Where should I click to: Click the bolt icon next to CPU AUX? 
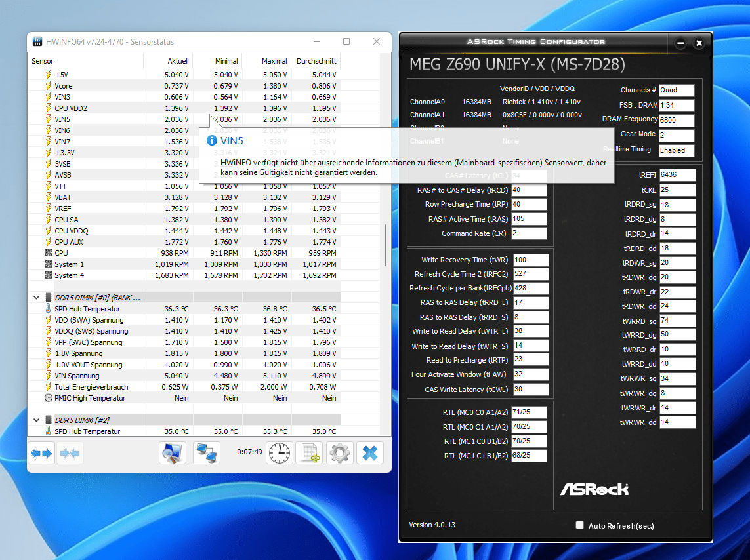coord(49,242)
